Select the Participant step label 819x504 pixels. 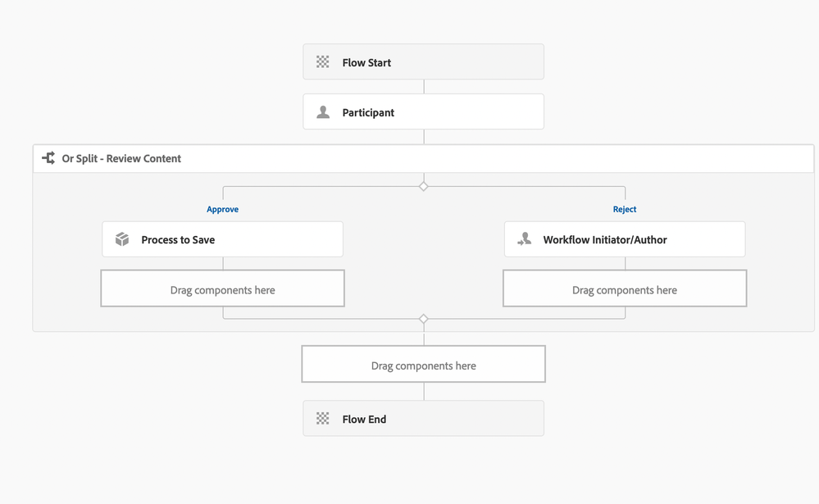(368, 113)
